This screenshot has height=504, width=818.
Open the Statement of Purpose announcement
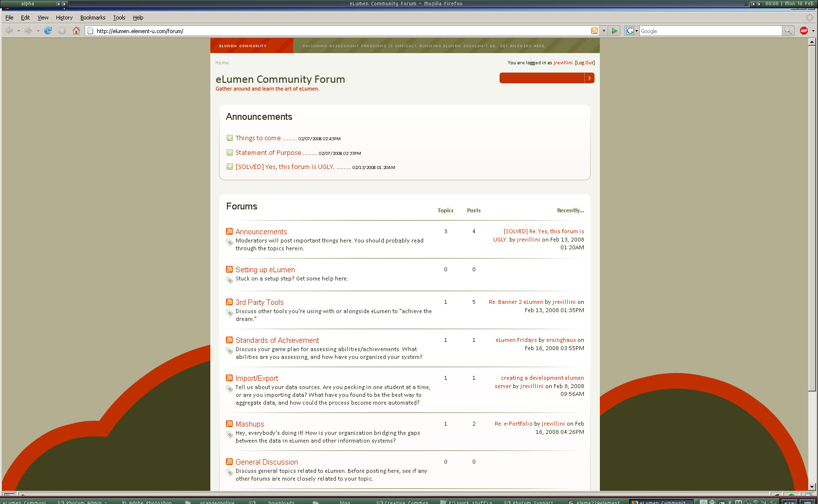click(x=268, y=152)
